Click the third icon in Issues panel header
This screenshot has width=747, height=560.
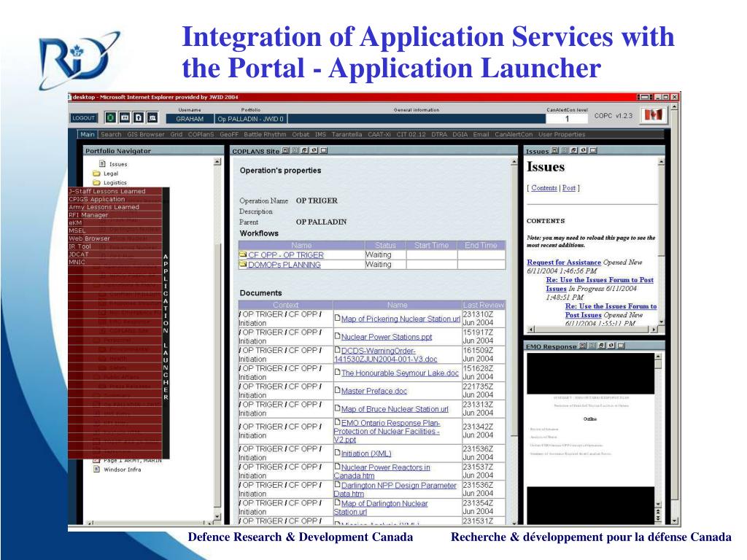[x=574, y=150]
